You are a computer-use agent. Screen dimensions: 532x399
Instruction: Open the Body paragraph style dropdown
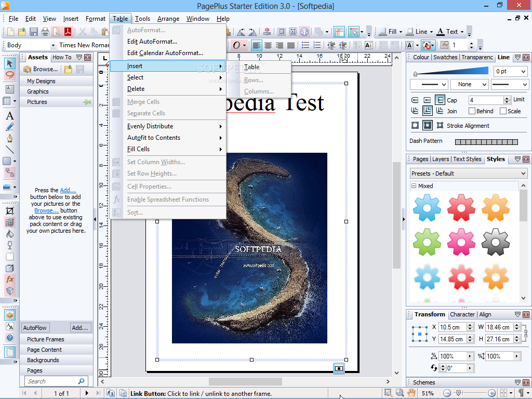pyautogui.click(x=53, y=45)
